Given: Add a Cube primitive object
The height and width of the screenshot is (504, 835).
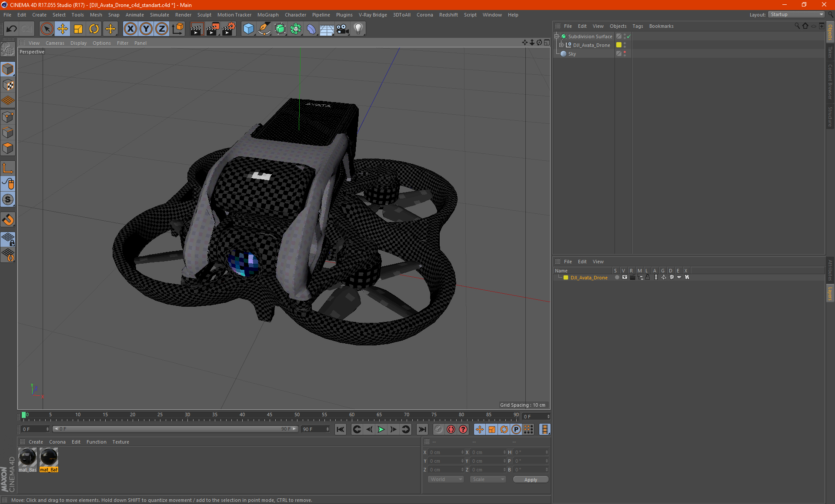Looking at the screenshot, I should click(x=248, y=29).
